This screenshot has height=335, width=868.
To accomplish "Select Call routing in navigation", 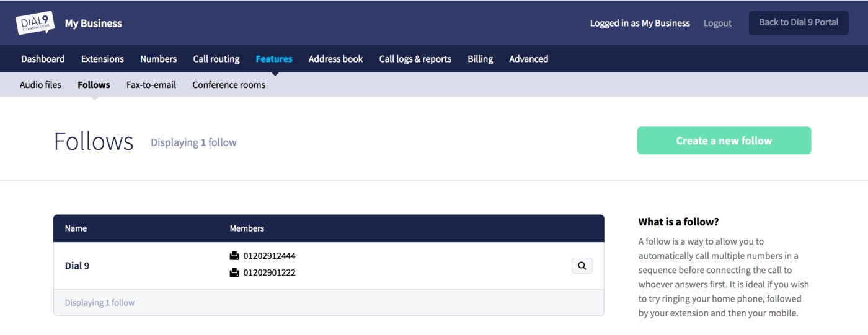I will click(x=216, y=59).
